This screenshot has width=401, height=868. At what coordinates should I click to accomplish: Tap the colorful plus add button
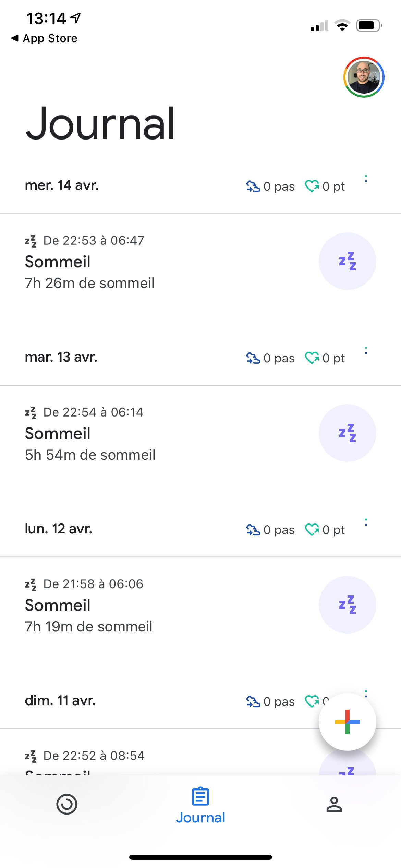pyautogui.click(x=347, y=722)
